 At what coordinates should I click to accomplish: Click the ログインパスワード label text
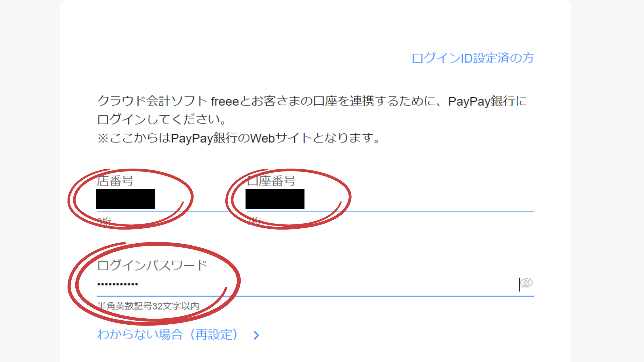tap(152, 265)
